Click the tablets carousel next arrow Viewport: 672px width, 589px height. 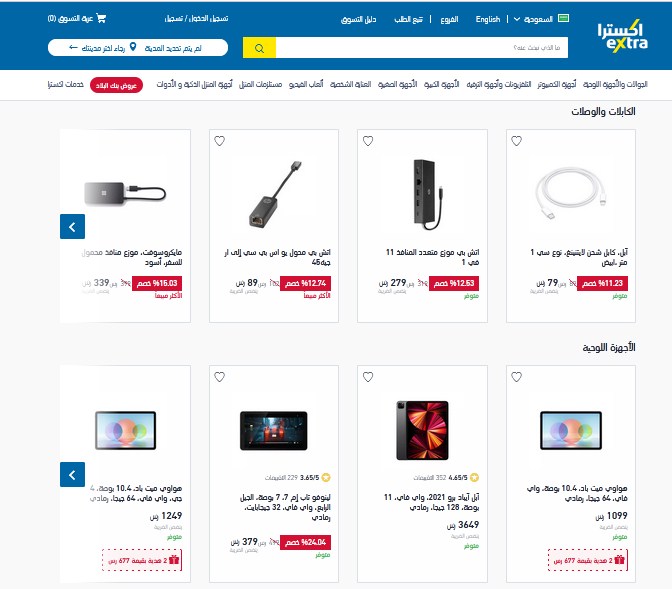[72, 475]
